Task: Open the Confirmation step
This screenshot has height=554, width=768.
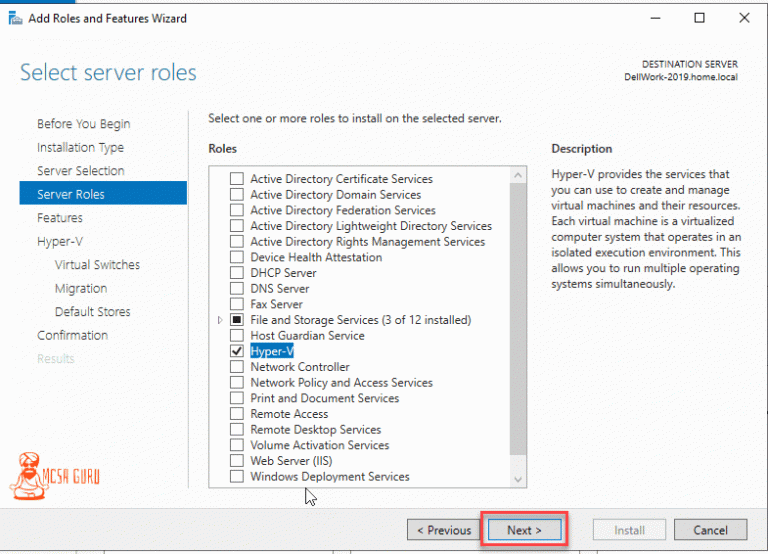Action: pyautogui.click(x=72, y=336)
